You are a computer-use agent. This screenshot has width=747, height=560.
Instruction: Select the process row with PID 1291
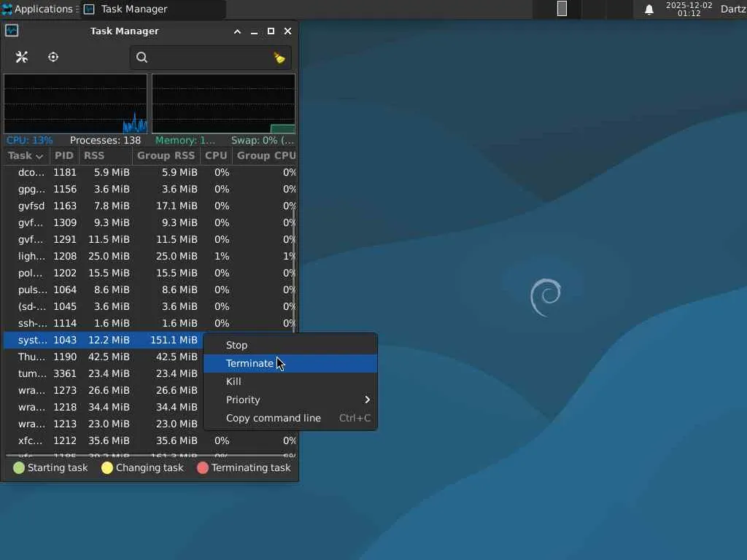(x=150, y=239)
